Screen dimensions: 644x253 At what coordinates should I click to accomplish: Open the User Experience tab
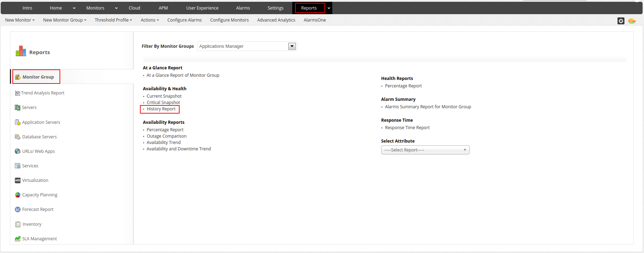click(202, 8)
